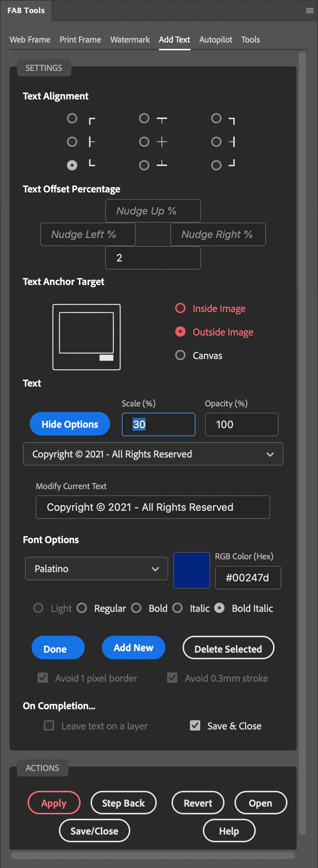318x868 pixels.
Task: Click the text anchor preview thumbnail
Action: (86, 337)
